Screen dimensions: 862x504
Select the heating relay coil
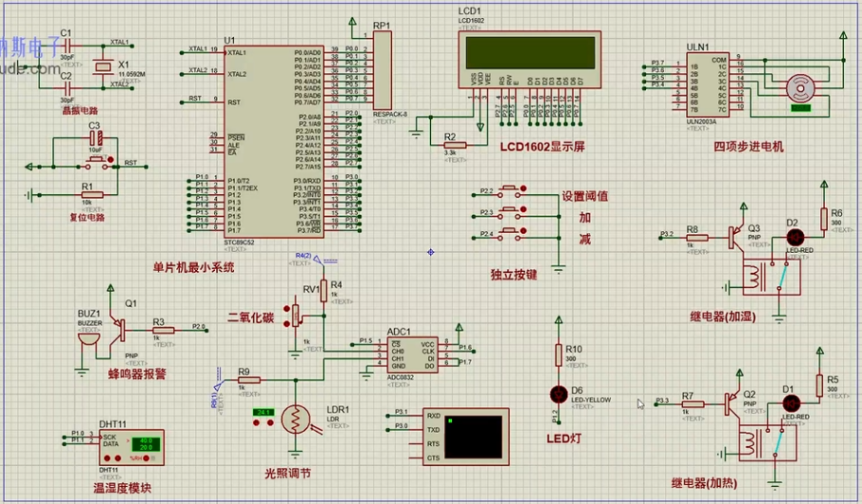pyautogui.click(x=748, y=444)
